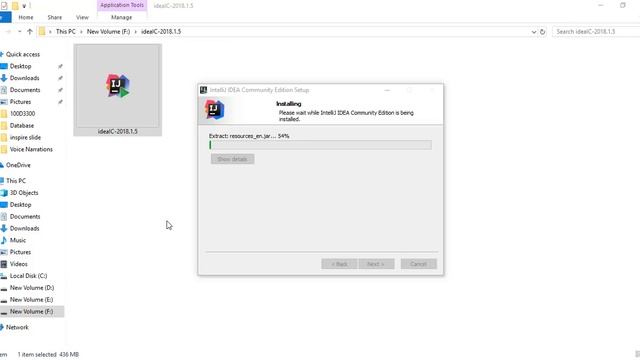Open New Volume (D:)
This screenshot has height=360, width=640.
[32, 288]
